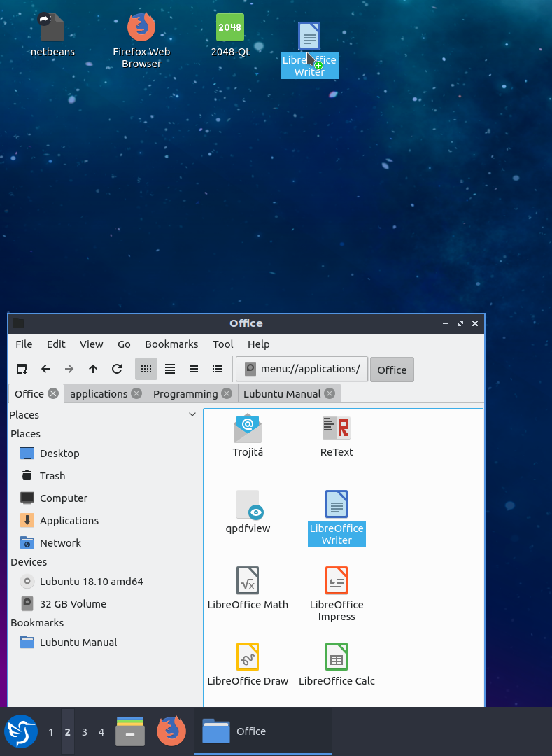552x756 pixels.
Task: Reload the current folder view
Action: pos(117,369)
